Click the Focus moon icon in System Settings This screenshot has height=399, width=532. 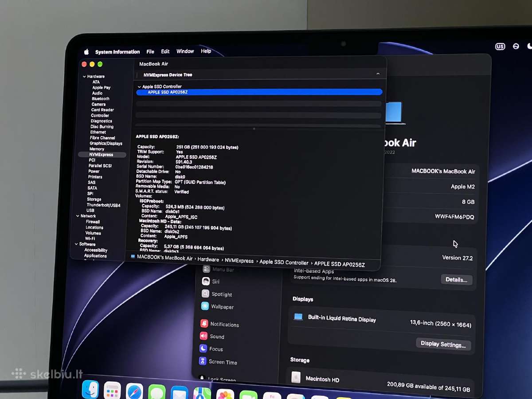(203, 348)
